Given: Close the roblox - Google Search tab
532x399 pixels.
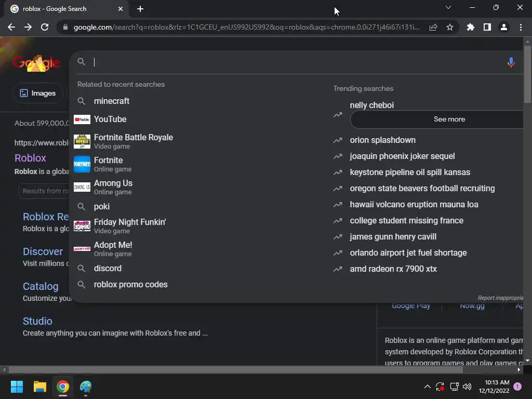Looking at the screenshot, I should [x=121, y=9].
